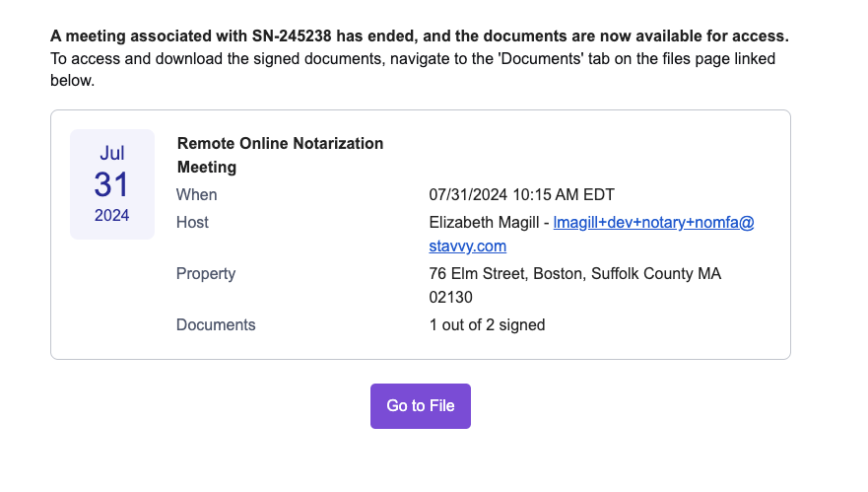The width and height of the screenshot is (868, 492).
Task: Click the 07/31/2024 10:15 AM EDT time
Action: click(521, 194)
